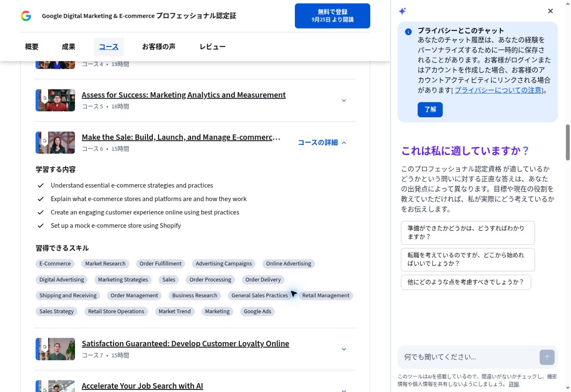Click the AI sparkle icon in chat panel
The width and height of the screenshot is (571, 392).
pos(402,11)
